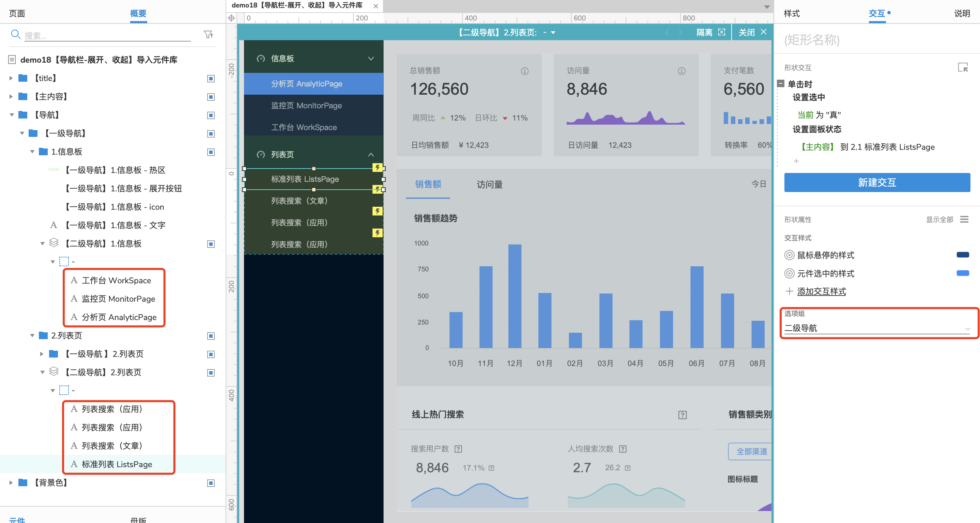Click the outline search input field

coord(107,35)
